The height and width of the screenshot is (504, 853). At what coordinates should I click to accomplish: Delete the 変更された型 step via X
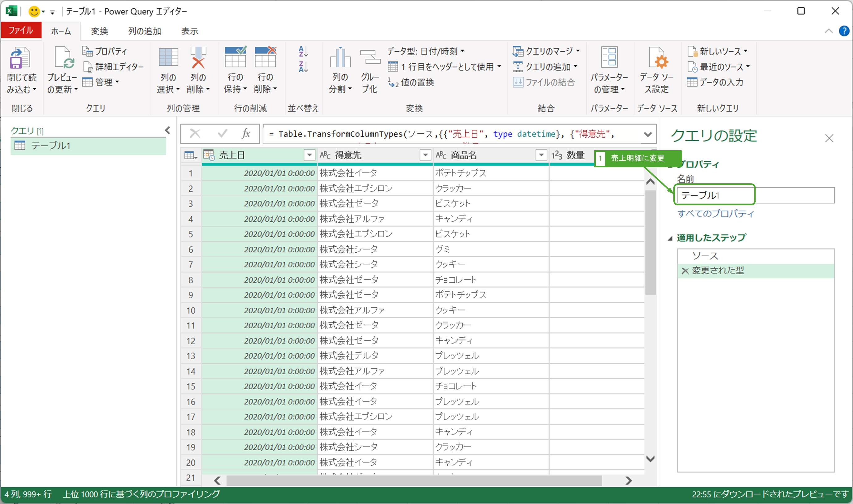click(685, 271)
